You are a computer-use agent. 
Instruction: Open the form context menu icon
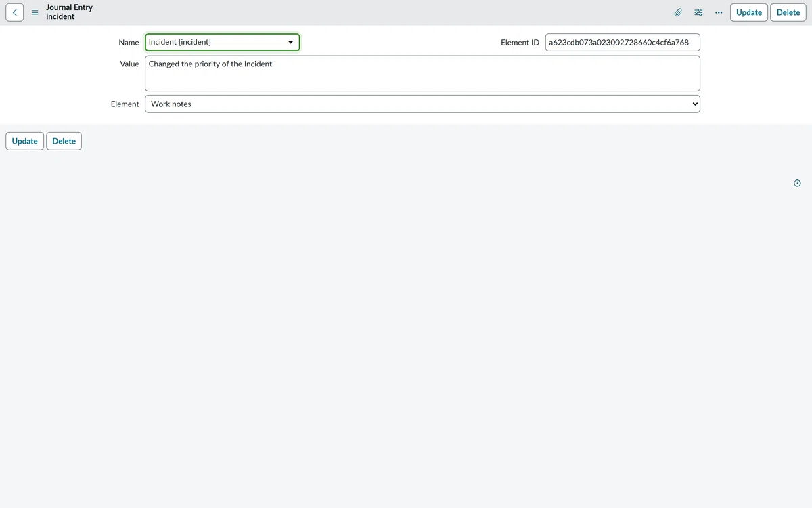click(35, 12)
